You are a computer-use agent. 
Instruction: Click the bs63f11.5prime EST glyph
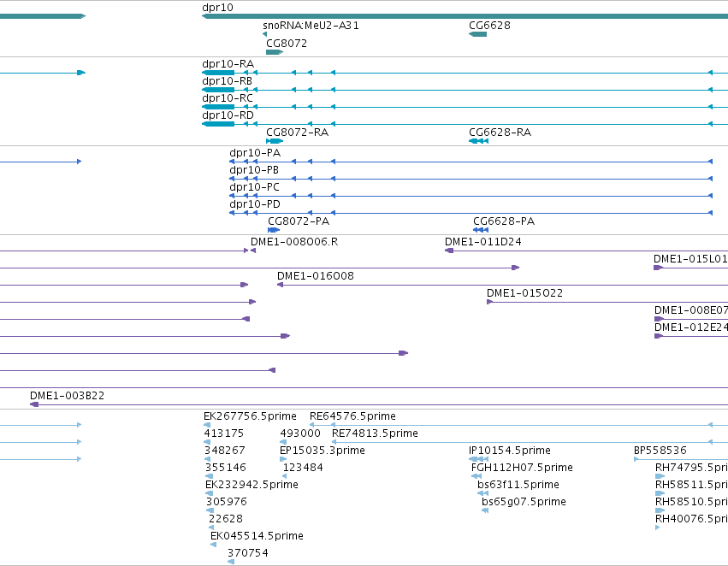tap(482, 493)
